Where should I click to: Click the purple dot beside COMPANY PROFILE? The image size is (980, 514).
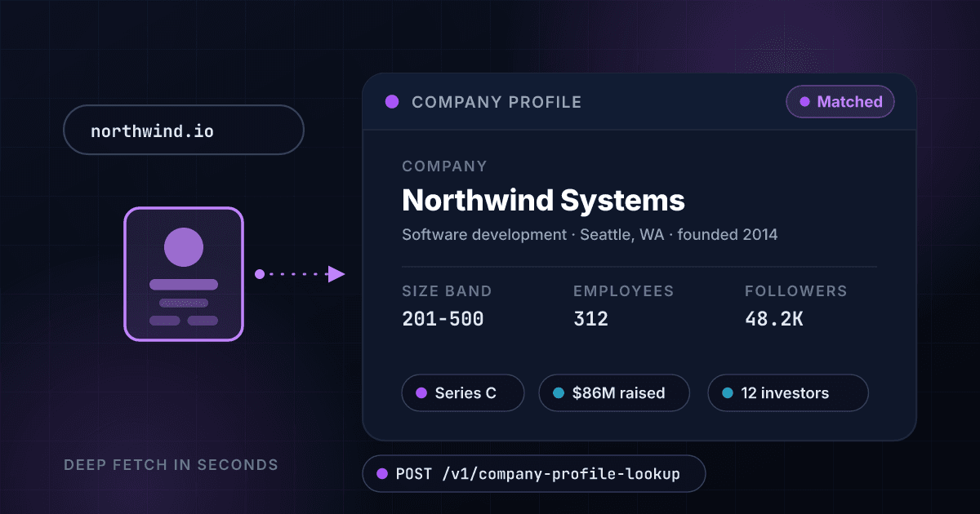[392, 102]
